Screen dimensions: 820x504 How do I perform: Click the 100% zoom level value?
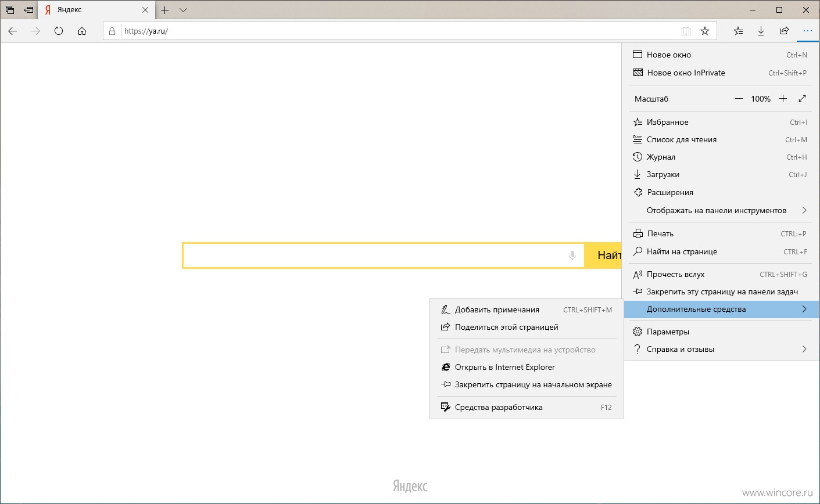coord(761,99)
